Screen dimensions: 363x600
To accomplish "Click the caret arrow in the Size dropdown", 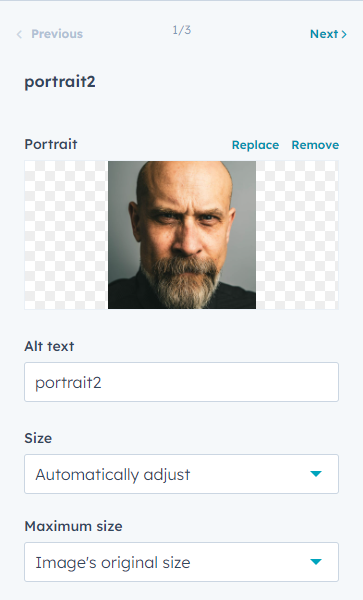I will (x=316, y=474).
